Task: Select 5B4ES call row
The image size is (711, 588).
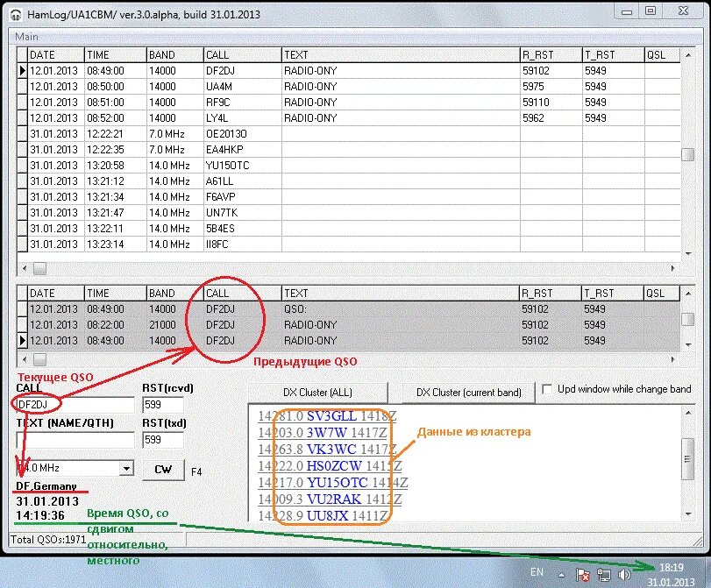Action: [220, 229]
